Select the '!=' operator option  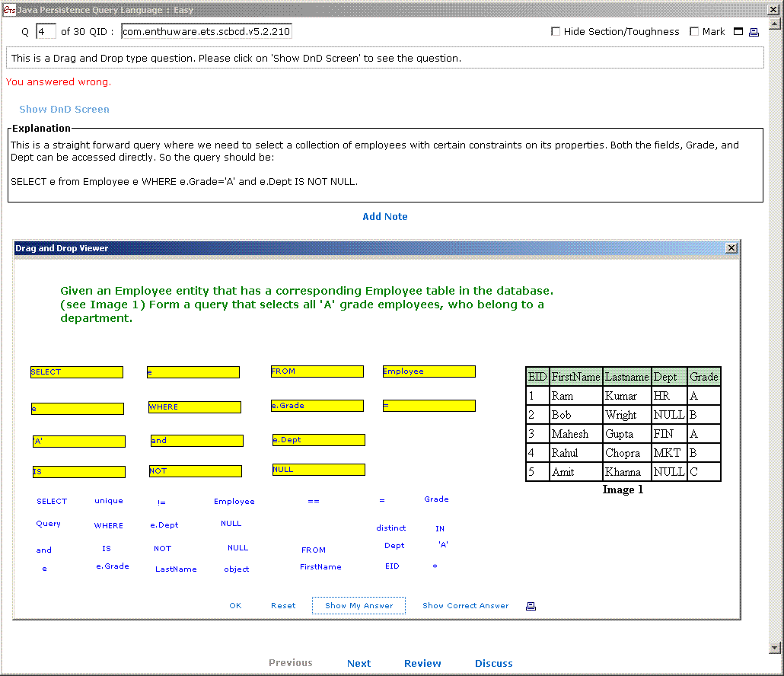(x=161, y=502)
